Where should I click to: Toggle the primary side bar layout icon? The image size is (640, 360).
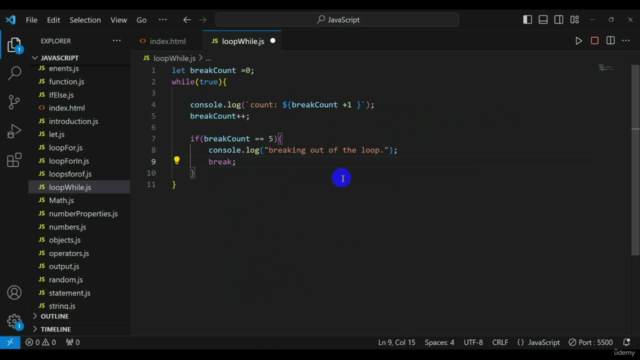coord(527,20)
